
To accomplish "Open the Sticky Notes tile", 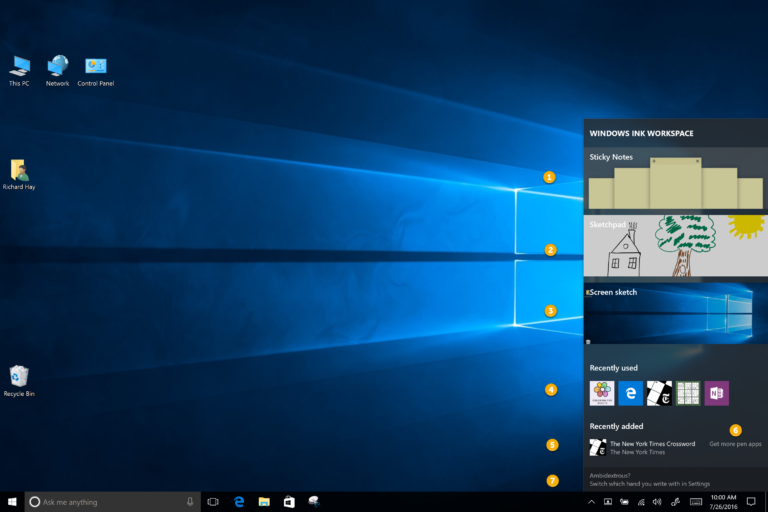I will pos(675,180).
